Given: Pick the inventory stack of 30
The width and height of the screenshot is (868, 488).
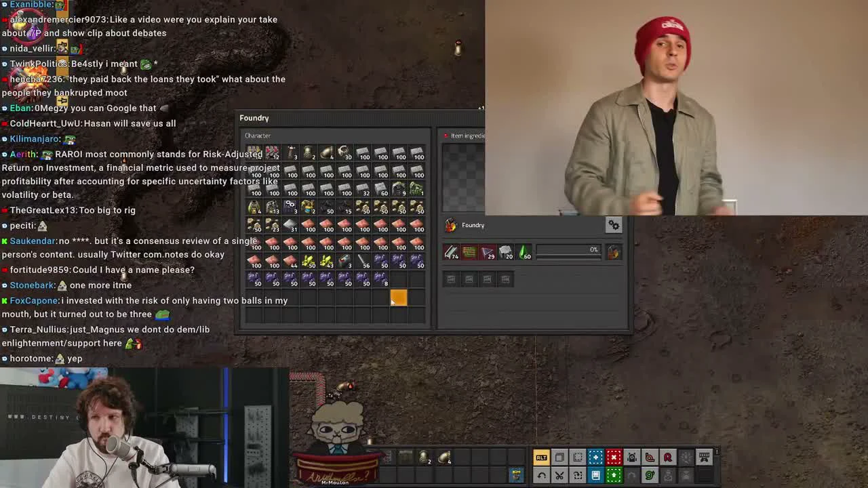Looking at the screenshot, I should click(344, 153).
